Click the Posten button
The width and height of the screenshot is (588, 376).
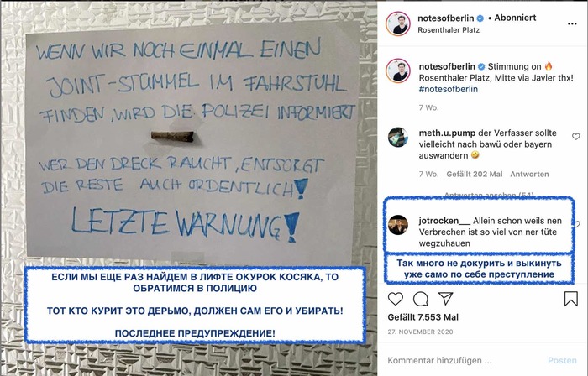click(x=562, y=360)
